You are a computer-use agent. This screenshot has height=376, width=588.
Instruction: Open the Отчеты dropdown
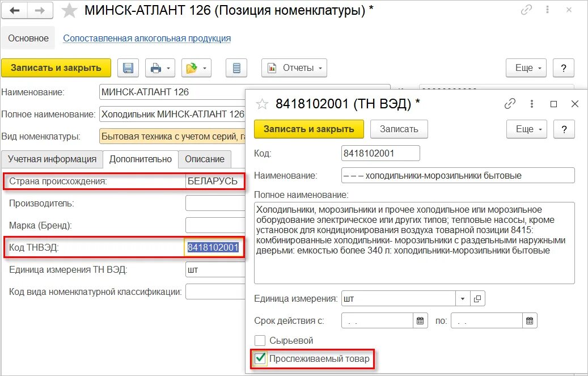pyautogui.click(x=294, y=68)
